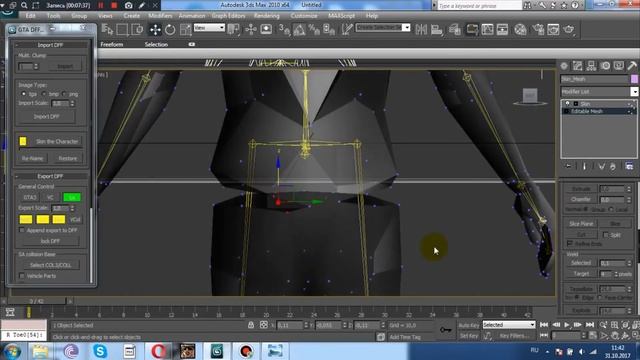The image size is (640, 360).
Task: Select the bmp image type radio
Action: click(x=44, y=94)
